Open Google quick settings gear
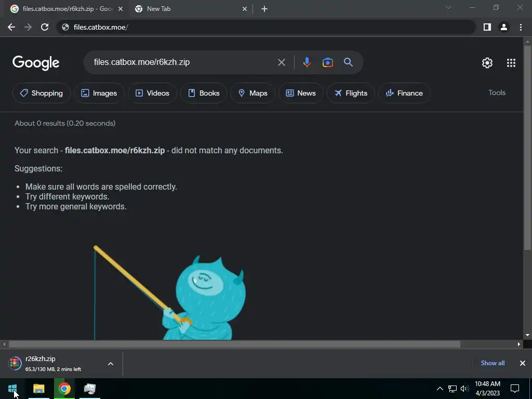Image resolution: width=532 pixels, height=399 pixels. [487, 63]
